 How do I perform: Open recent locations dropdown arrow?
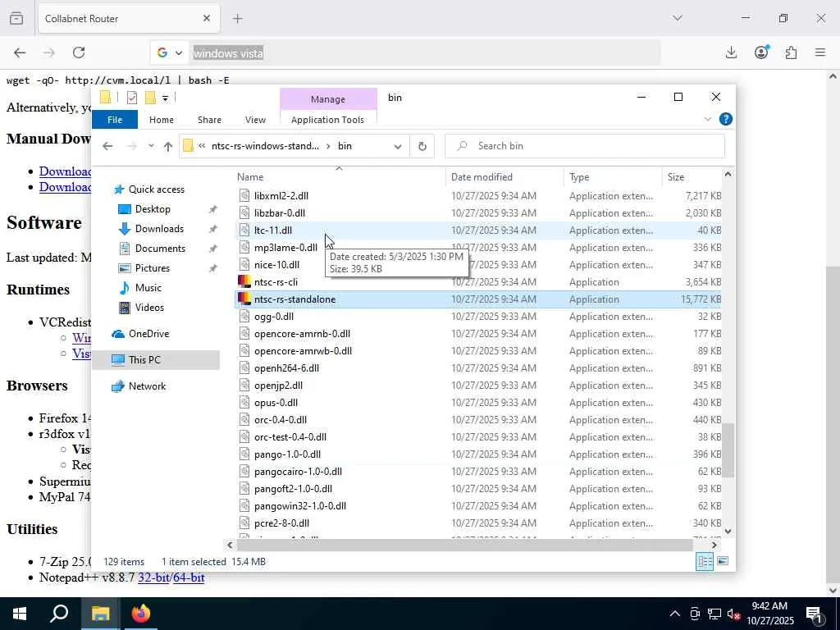pos(151,146)
